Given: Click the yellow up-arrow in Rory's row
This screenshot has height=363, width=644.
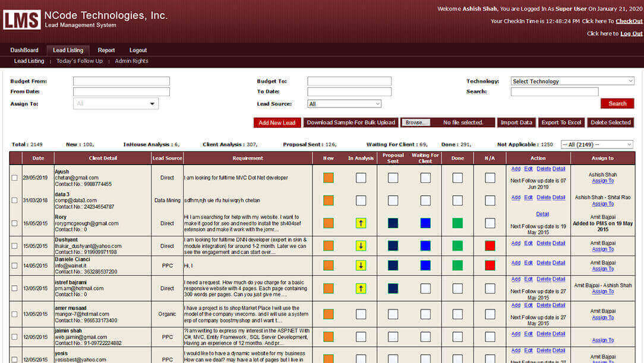Looking at the screenshot, I should [x=361, y=223].
